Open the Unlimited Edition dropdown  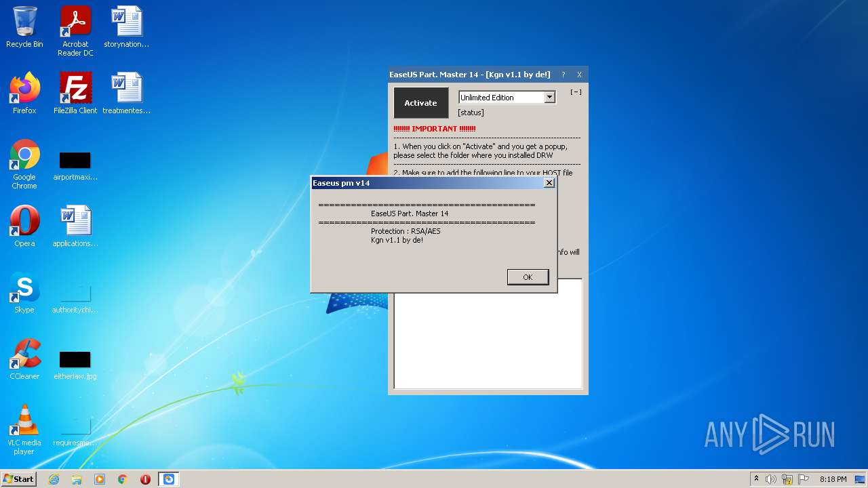coord(549,98)
